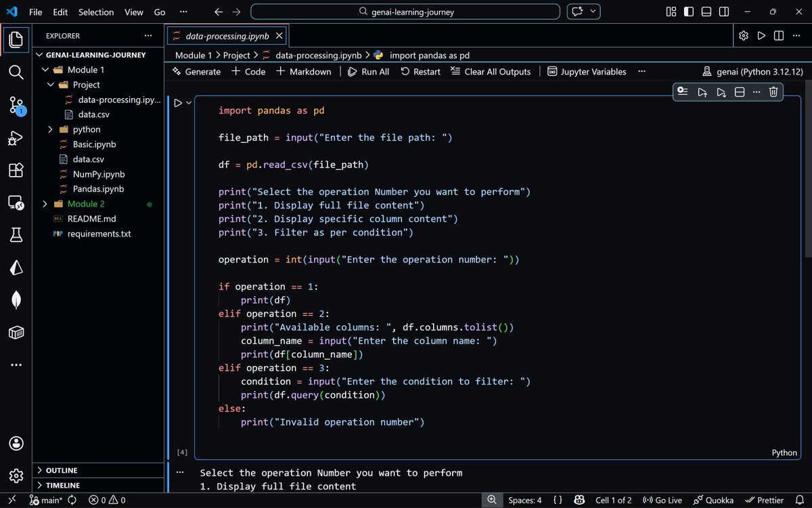Open the Copilot dropdown arrow
The image size is (812, 508).
(x=593, y=12)
